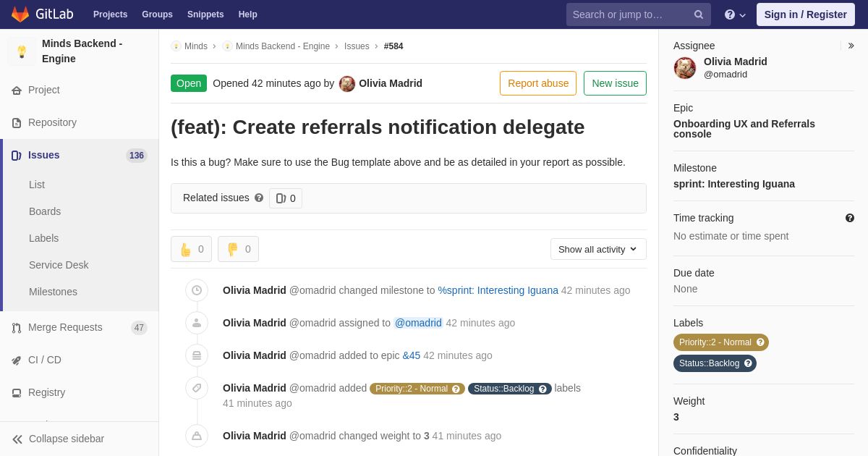Click the CI / CD rocket icon
The width and height of the screenshot is (868, 456).
(x=17, y=360)
